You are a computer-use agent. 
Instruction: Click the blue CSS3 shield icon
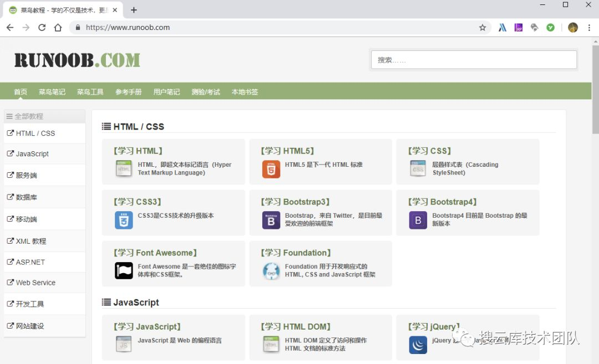(x=124, y=220)
